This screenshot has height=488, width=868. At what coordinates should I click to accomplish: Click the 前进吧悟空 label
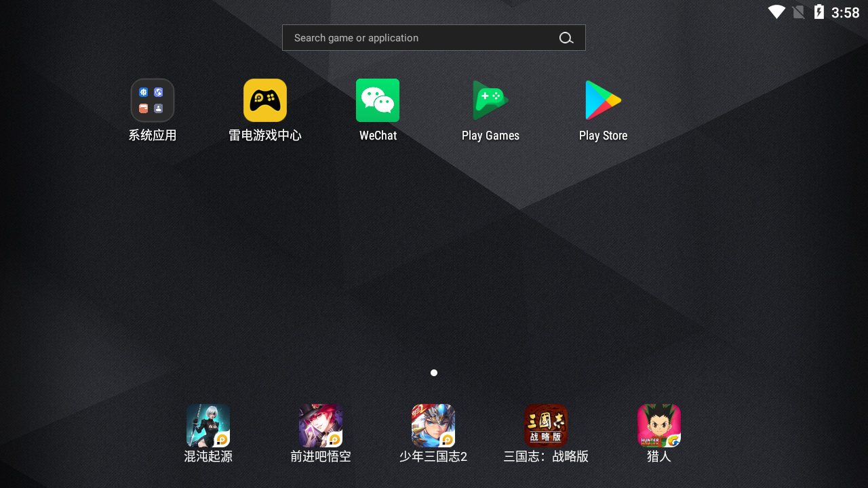[x=321, y=457]
